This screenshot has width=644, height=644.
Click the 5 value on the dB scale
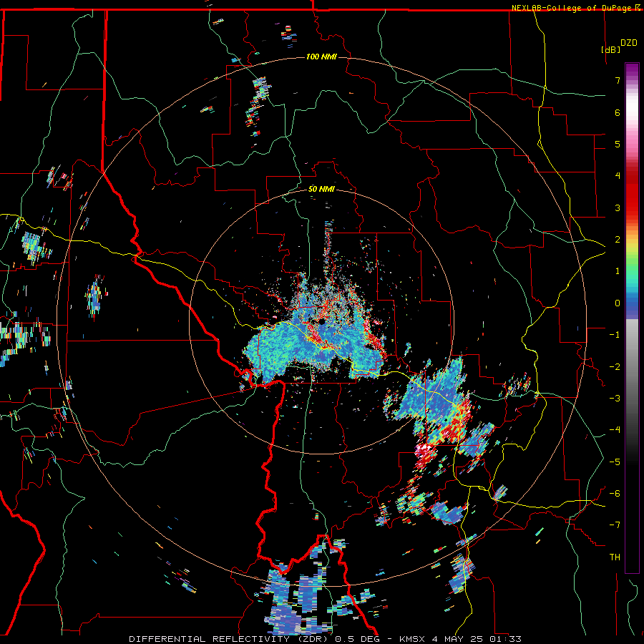(x=618, y=144)
